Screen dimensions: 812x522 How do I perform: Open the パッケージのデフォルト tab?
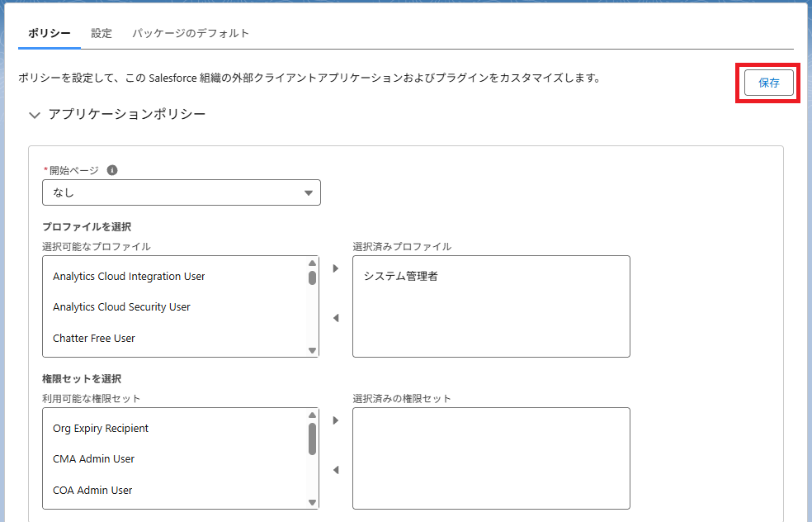pyautogui.click(x=191, y=33)
